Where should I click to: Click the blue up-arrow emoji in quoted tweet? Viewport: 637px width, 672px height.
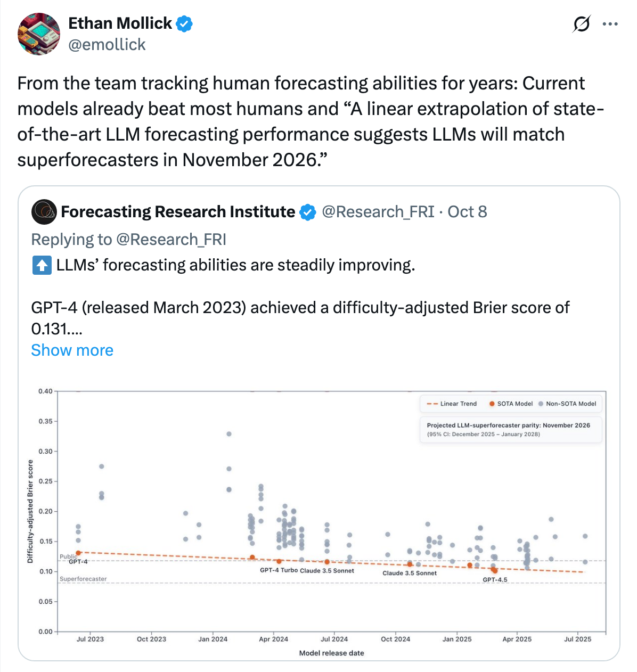click(x=42, y=265)
